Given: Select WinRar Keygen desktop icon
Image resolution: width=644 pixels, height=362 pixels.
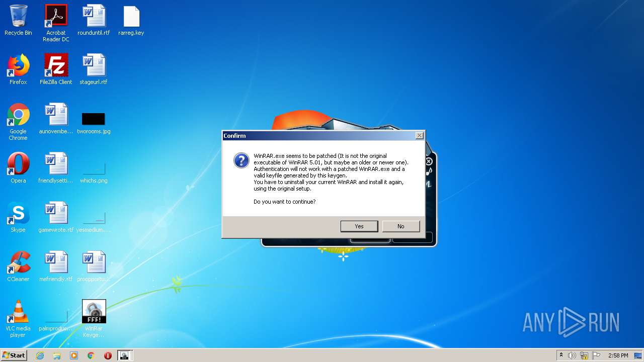Looking at the screenshot, I should click(x=94, y=319).
